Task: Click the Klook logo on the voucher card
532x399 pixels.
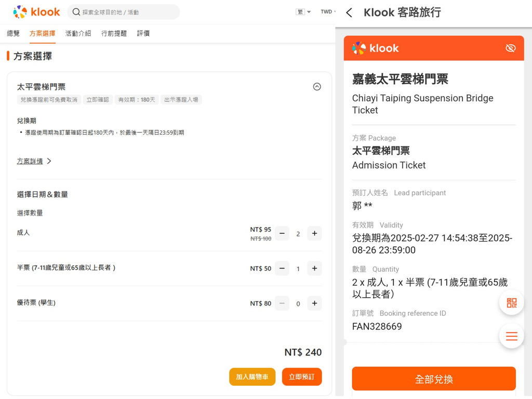Action: coord(375,48)
